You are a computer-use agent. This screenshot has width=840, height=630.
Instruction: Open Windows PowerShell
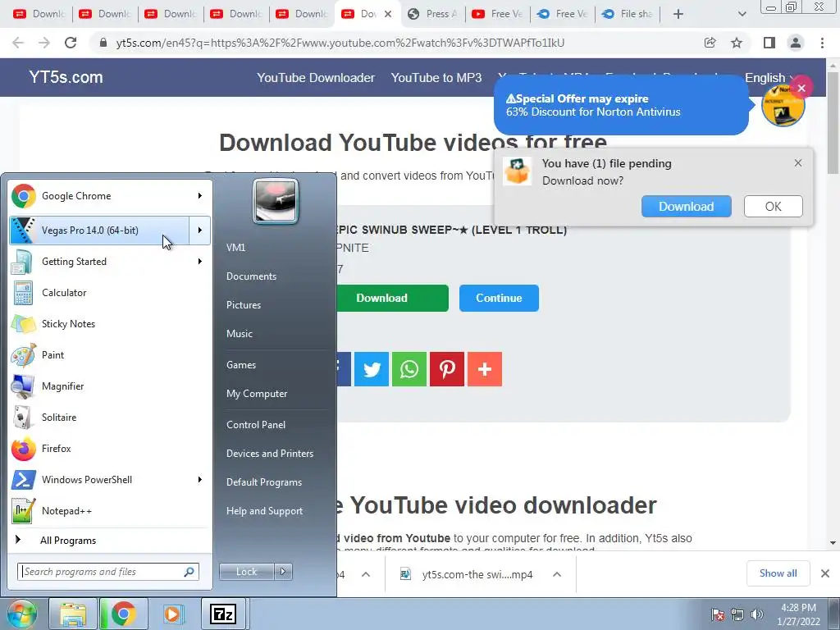99,479
